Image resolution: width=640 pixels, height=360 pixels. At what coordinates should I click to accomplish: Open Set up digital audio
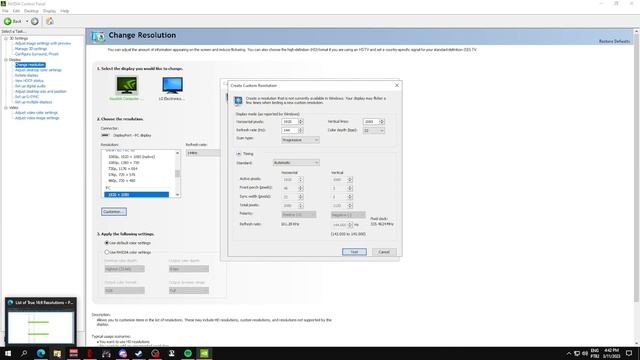pos(30,86)
